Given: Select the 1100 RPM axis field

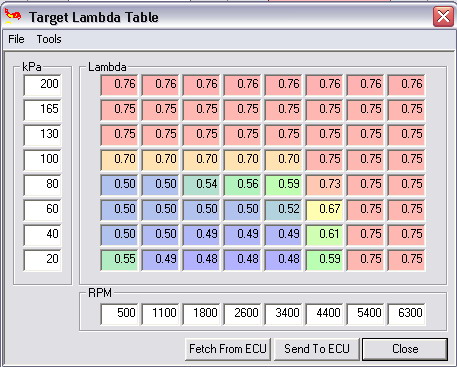Looking at the screenshot, I should coord(160,314).
